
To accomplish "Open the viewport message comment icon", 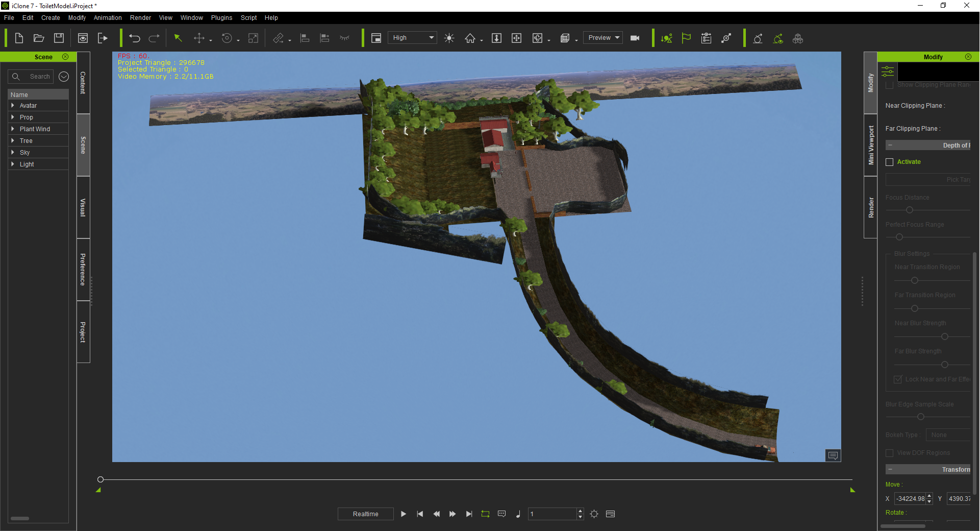I will coord(833,455).
